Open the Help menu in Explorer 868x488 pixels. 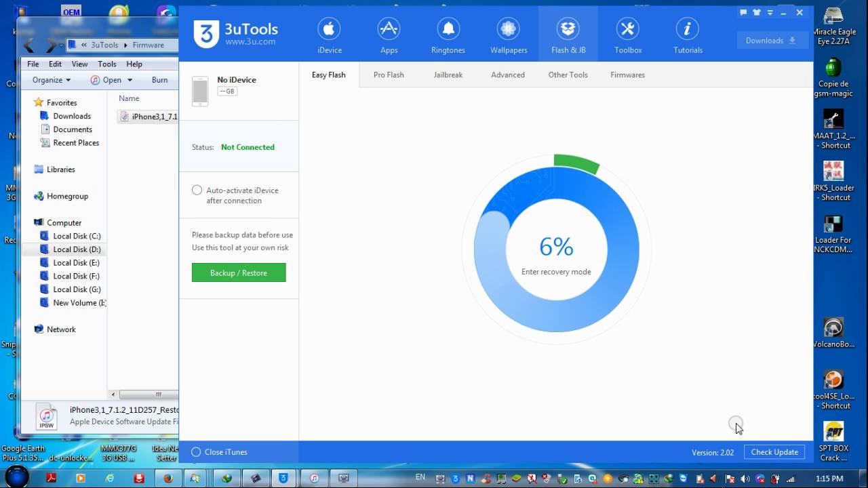pos(134,64)
